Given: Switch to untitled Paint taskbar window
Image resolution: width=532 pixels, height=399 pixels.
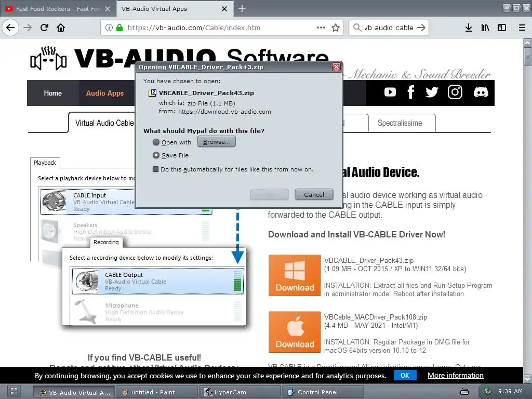Looking at the screenshot, I should 156,392.
